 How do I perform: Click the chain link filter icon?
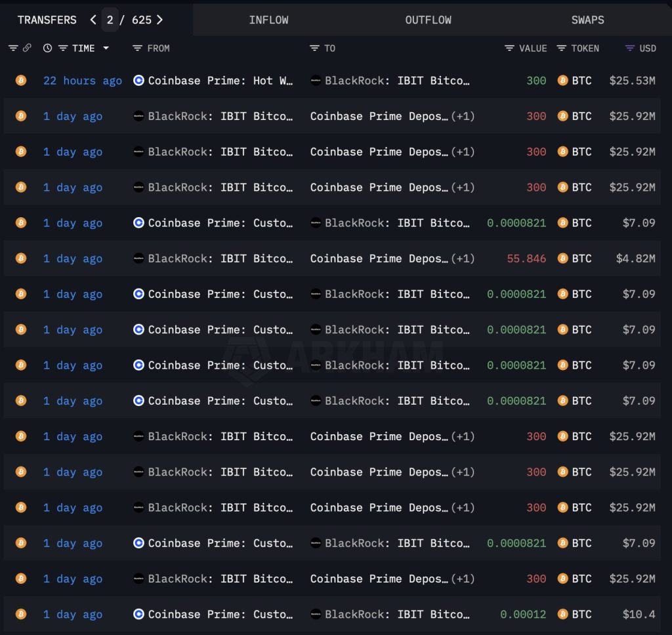[27, 48]
